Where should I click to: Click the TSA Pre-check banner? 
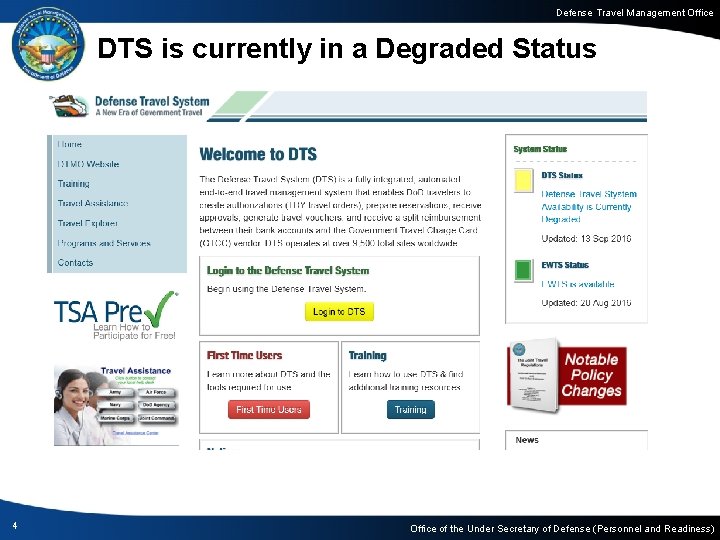115,315
